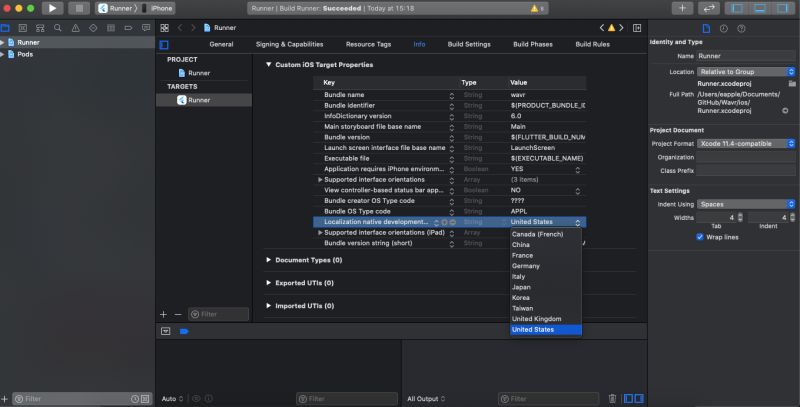This screenshot has height=407, width=800.
Task: Expand Document Types section
Action: [x=268, y=260]
